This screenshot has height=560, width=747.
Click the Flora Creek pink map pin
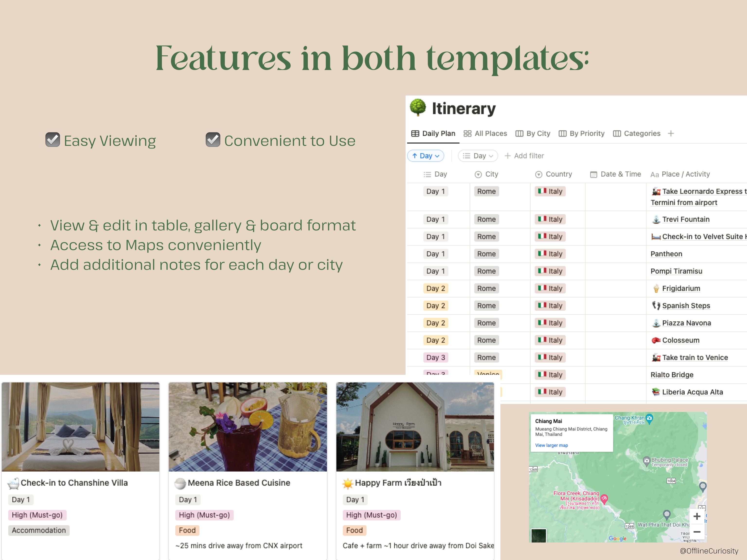[604, 498]
